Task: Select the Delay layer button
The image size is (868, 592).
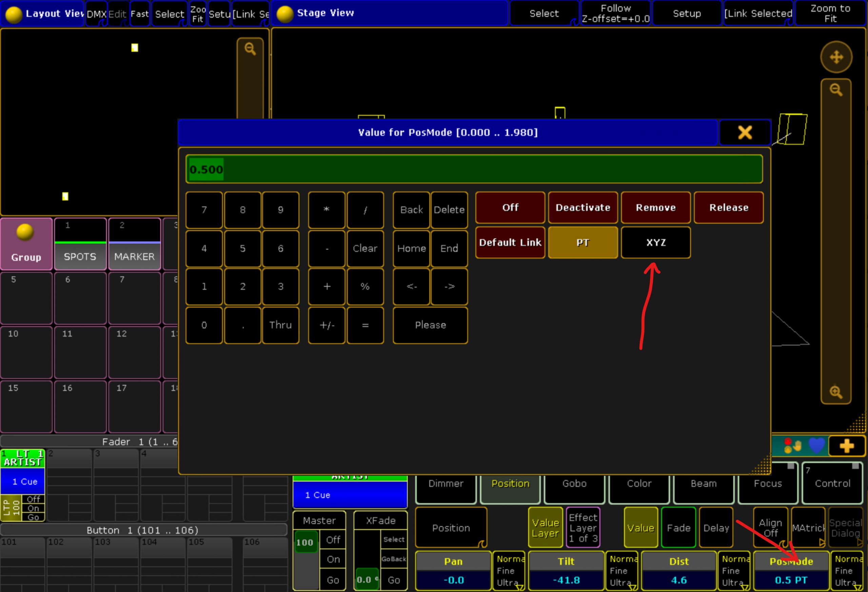Action: pos(716,528)
